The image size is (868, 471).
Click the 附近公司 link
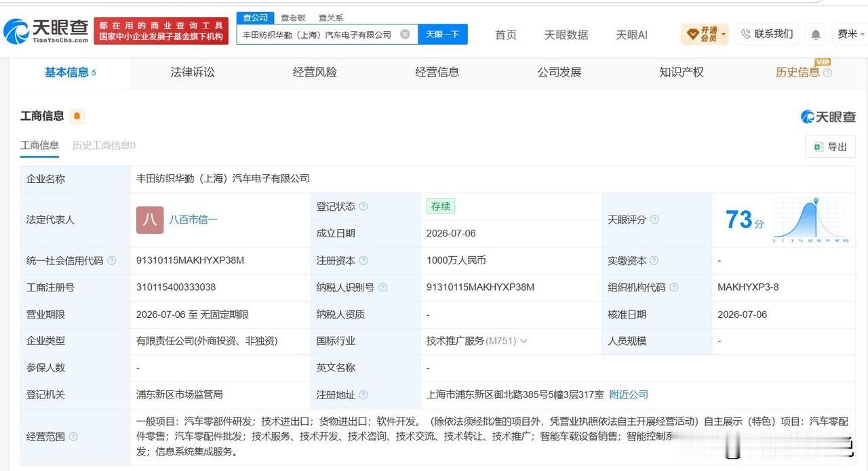[x=629, y=394]
